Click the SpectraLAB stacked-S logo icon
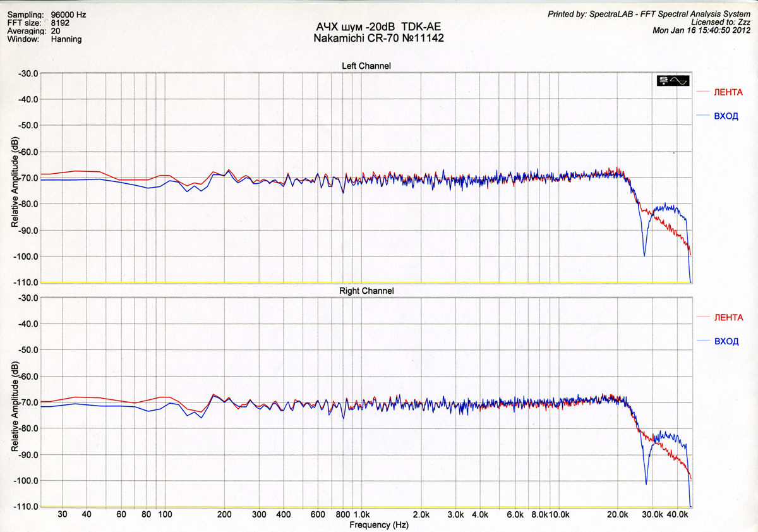The width and height of the screenshot is (758, 532). click(663, 81)
